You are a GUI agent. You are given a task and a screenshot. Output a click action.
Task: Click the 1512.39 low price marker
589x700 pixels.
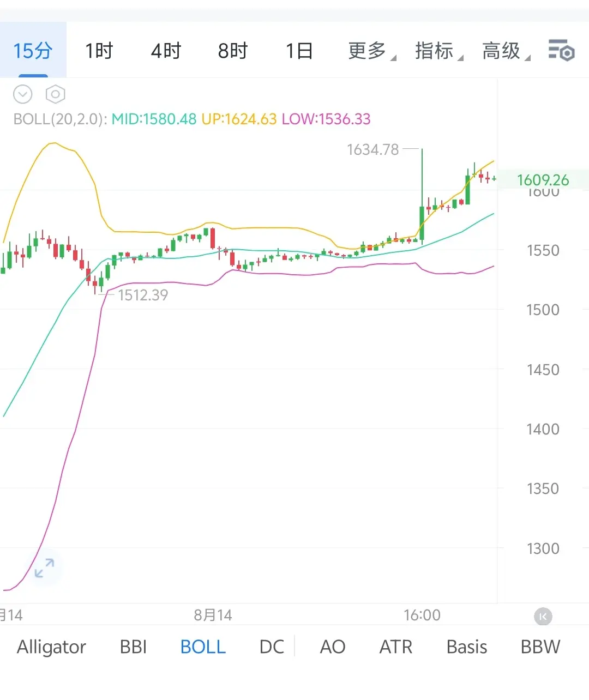pyautogui.click(x=143, y=295)
